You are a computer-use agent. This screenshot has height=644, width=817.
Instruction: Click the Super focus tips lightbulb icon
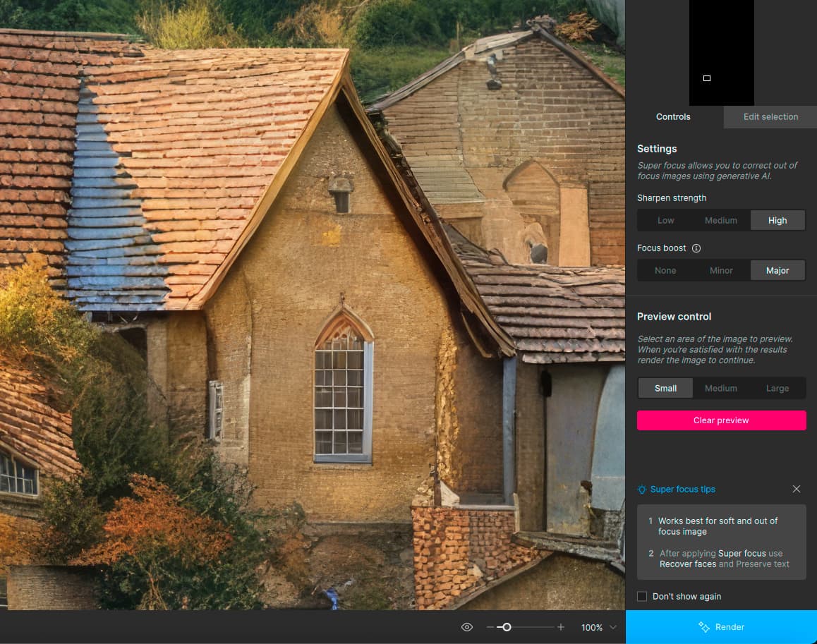(642, 490)
